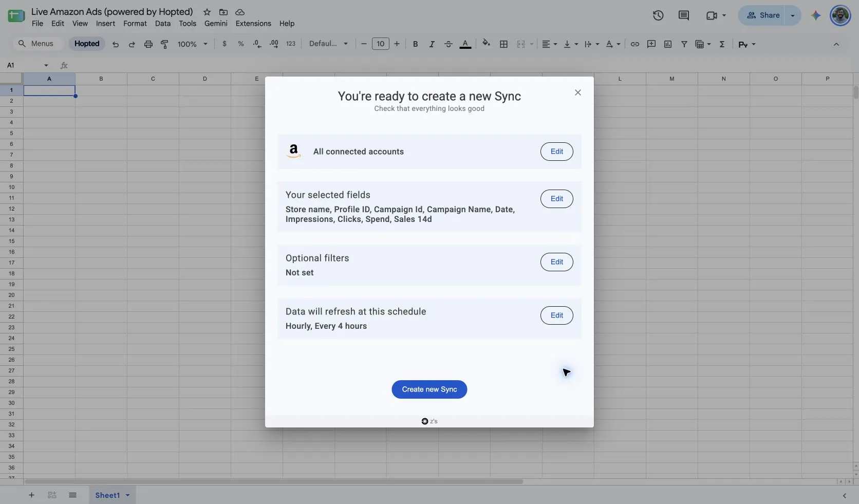
Task: Toggle bold formatting
Action: click(415, 44)
